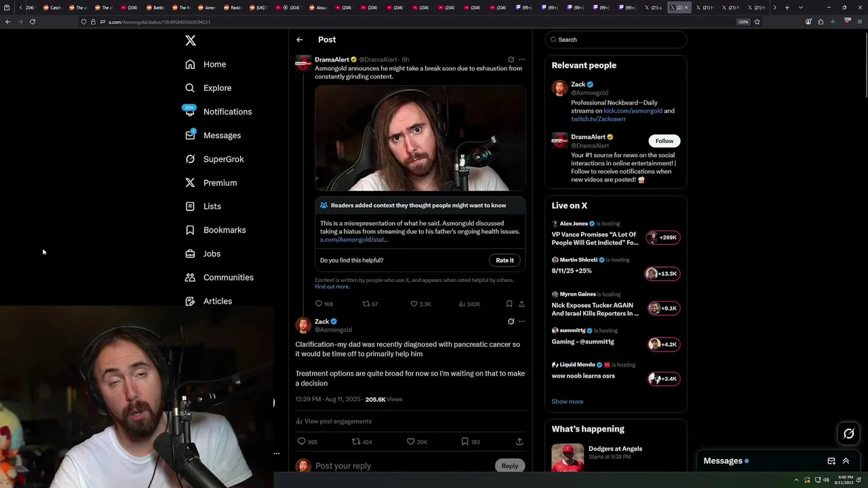Click the Search input field
This screenshot has width=868, height=488.
coord(616,40)
